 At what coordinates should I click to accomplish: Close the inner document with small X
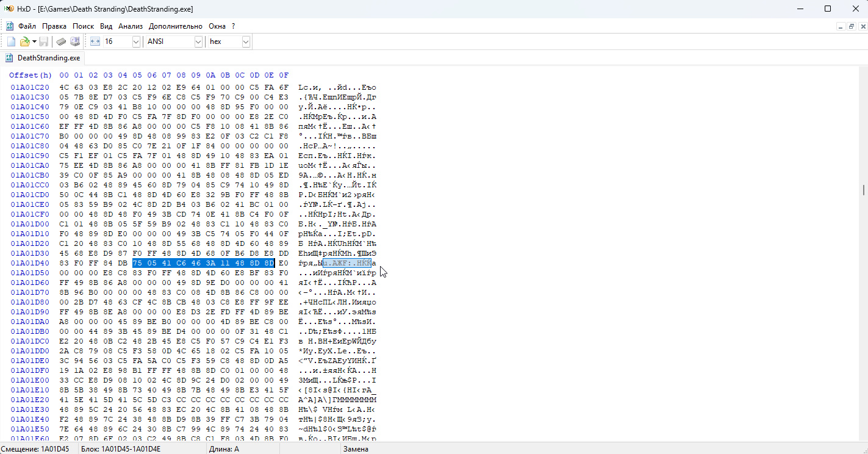coord(863,26)
